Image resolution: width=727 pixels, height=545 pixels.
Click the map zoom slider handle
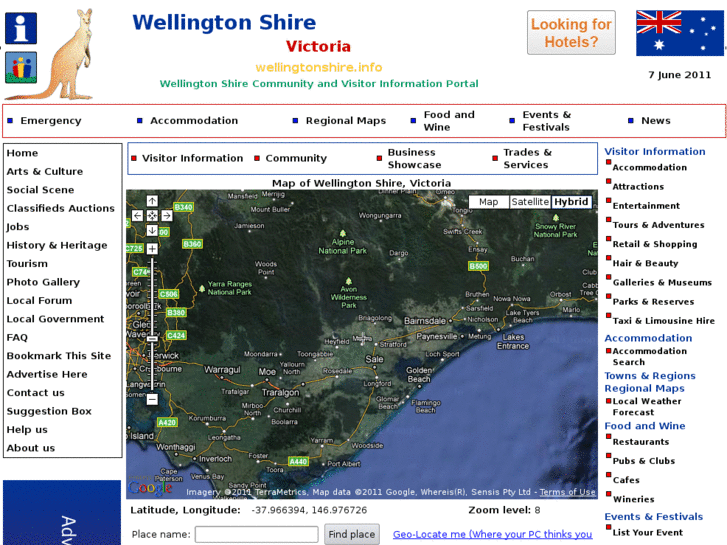coord(152,339)
